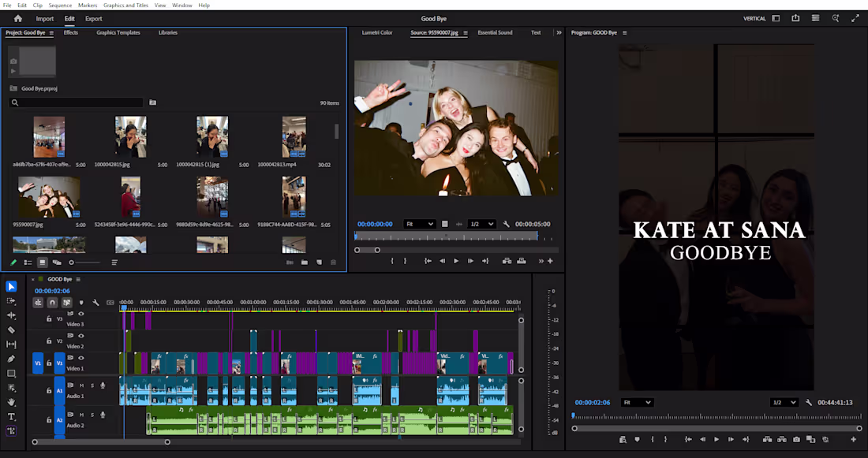Viewport: 868px width, 458px height.
Task: Export a frame from the Program monitor
Action: pos(796,439)
